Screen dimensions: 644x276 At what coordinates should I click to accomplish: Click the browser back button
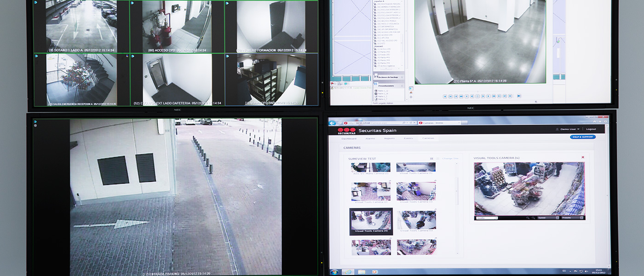333,123
